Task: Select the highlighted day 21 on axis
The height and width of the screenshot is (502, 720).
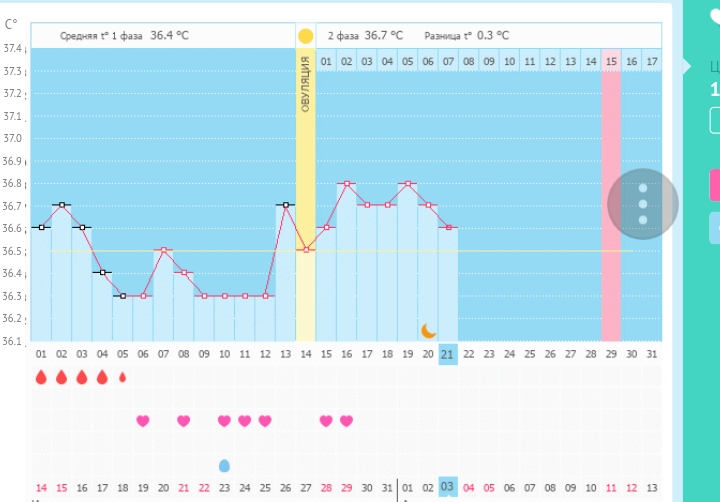Action: [x=448, y=353]
